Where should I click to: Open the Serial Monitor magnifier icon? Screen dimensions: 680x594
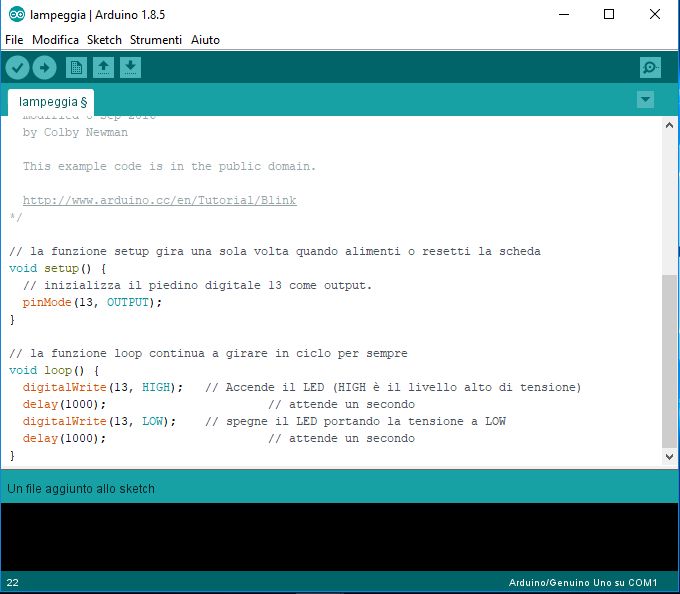[650, 67]
